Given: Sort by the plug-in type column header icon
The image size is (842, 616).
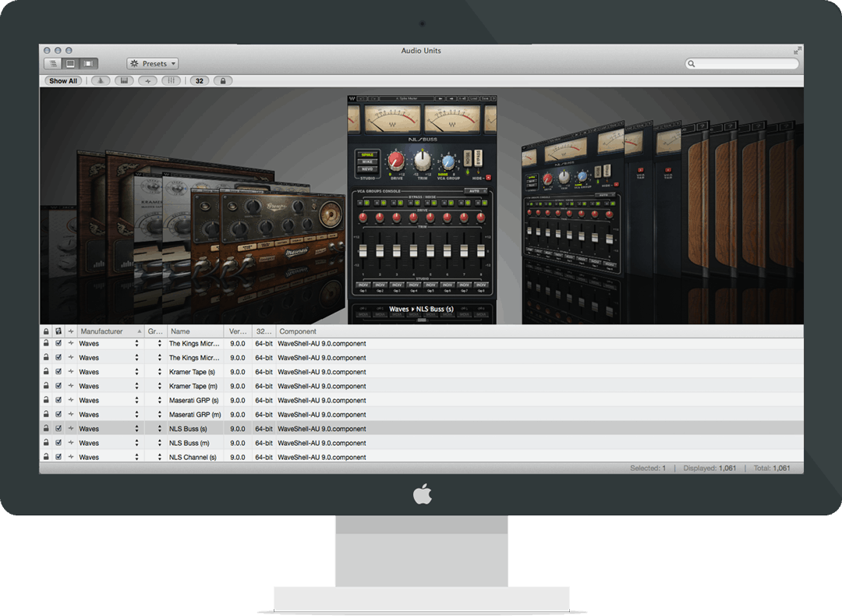Looking at the screenshot, I should pos(70,331).
